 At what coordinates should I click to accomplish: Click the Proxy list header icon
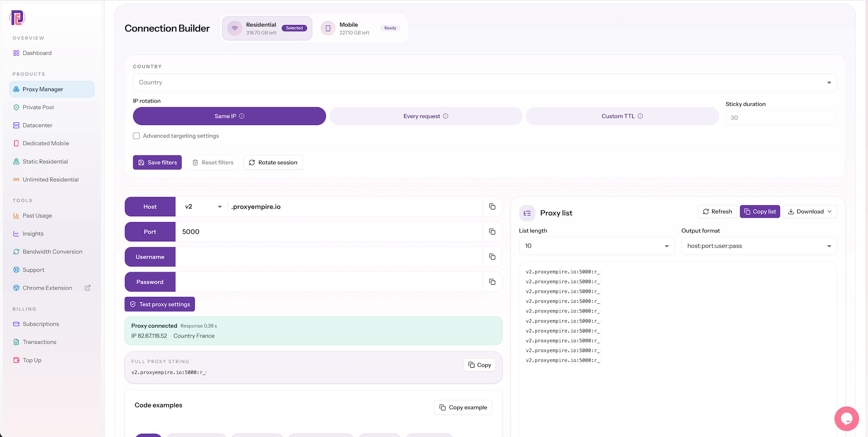[527, 213]
